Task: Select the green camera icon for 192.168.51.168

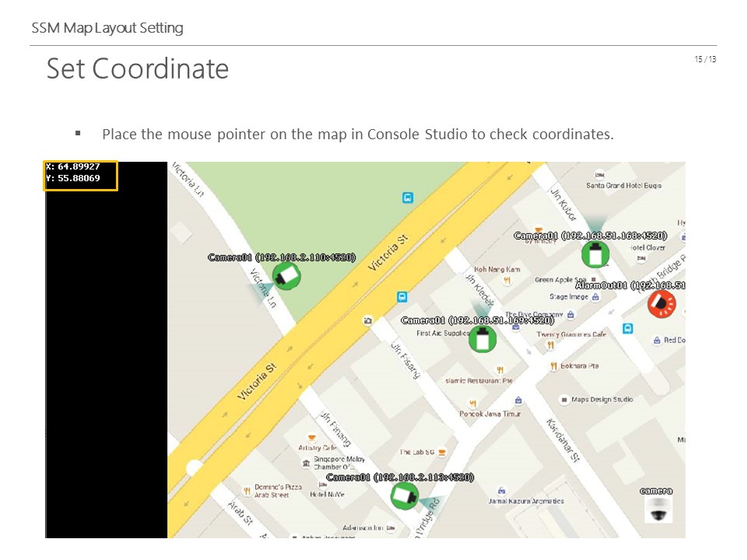Action: point(595,254)
